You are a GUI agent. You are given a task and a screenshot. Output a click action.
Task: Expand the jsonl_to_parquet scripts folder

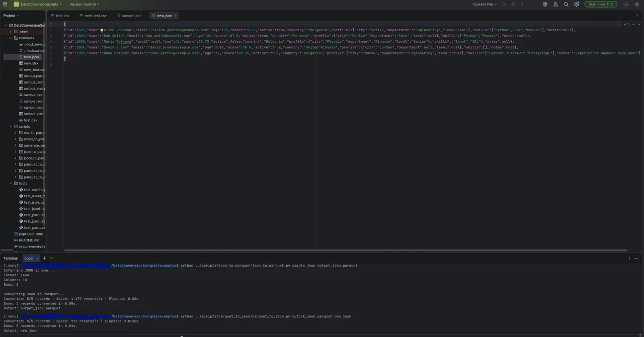[16, 158]
